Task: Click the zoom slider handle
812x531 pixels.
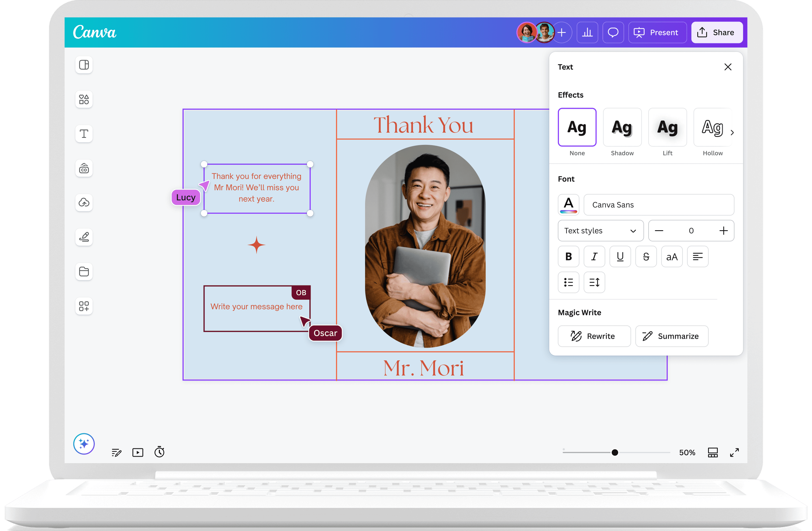Action: 615,452
